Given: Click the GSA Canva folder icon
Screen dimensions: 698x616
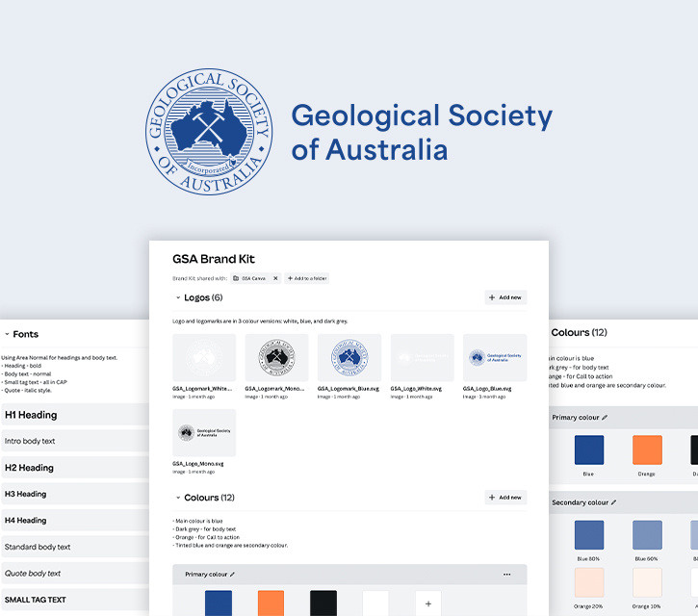Looking at the screenshot, I should tap(236, 278).
